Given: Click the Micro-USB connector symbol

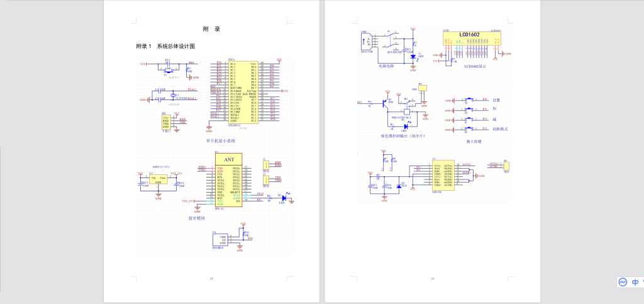Looking at the screenshot, I should point(365,42).
